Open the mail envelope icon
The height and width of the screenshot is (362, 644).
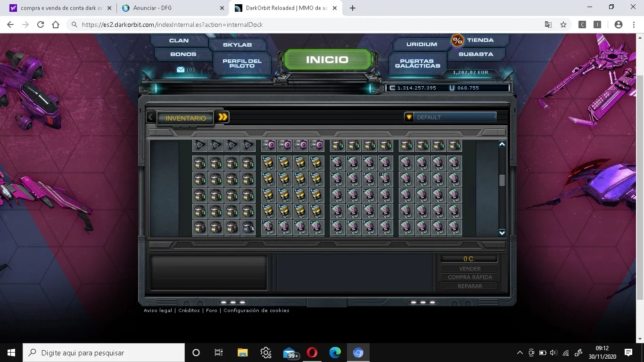[x=181, y=70]
